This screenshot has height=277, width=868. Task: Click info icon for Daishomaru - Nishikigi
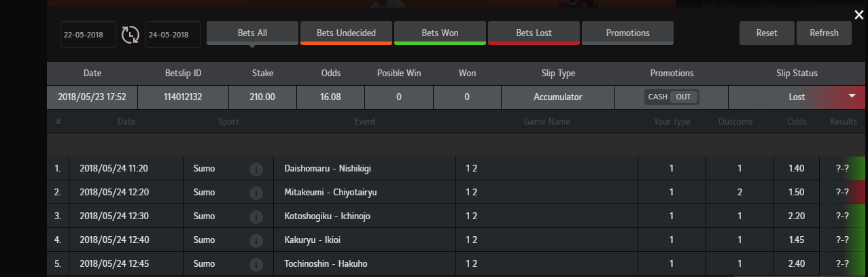coord(256,169)
